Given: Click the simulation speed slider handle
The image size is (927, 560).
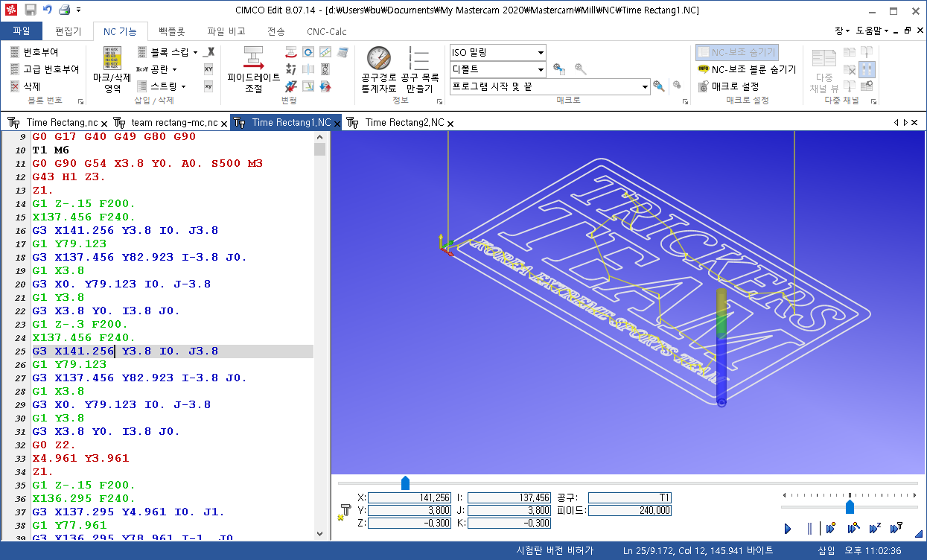Looking at the screenshot, I should [850, 507].
